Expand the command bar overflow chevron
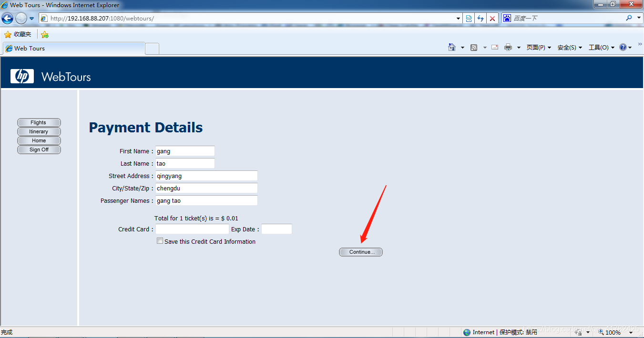 (x=640, y=44)
